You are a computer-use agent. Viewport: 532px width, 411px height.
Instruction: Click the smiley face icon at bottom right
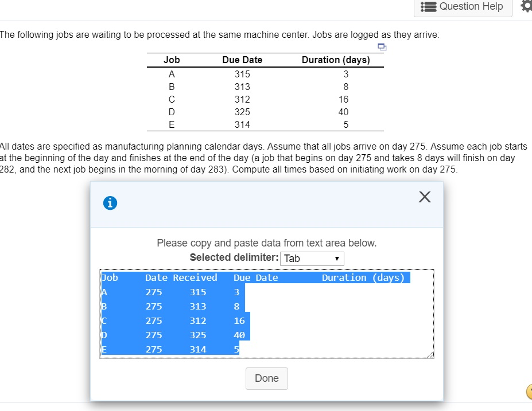(529, 392)
